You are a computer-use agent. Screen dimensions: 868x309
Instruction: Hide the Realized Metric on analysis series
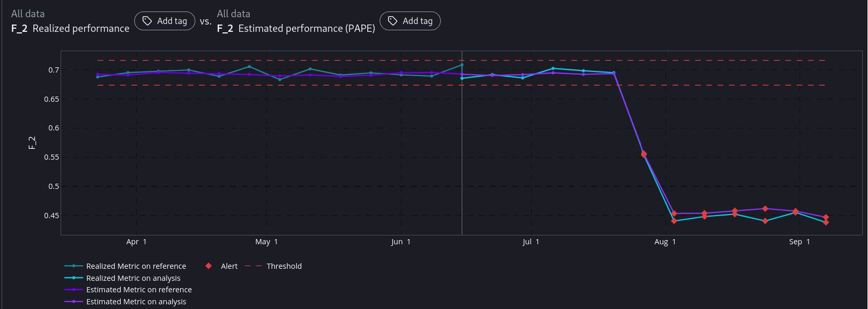pos(133,278)
